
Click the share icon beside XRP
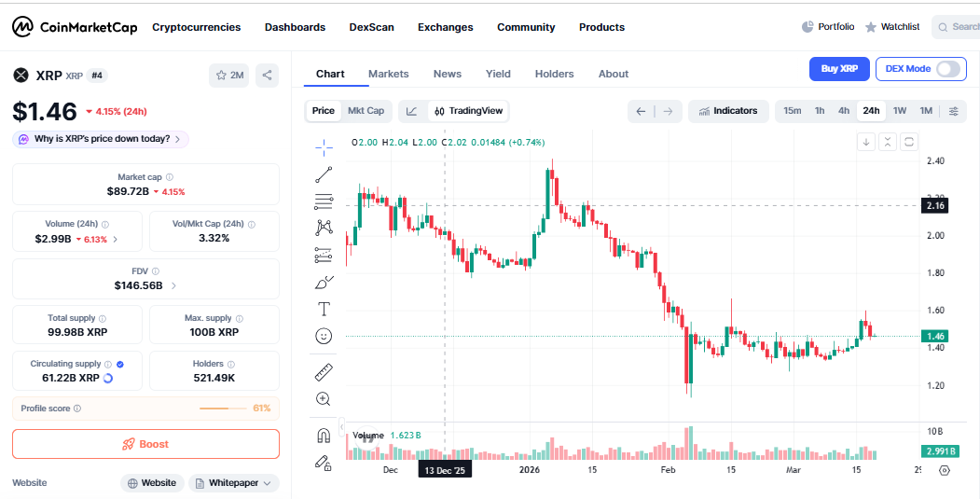click(x=267, y=76)
